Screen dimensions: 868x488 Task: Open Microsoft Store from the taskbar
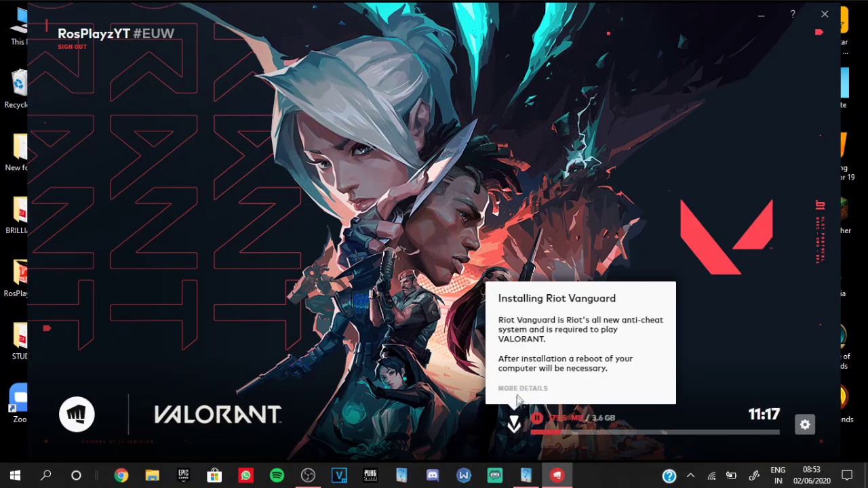tap(214, 476)
